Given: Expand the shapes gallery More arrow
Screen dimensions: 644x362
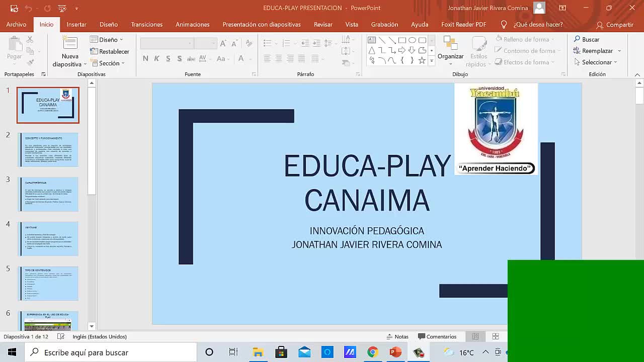Looking at the screenshot, I should coord(431,61).
